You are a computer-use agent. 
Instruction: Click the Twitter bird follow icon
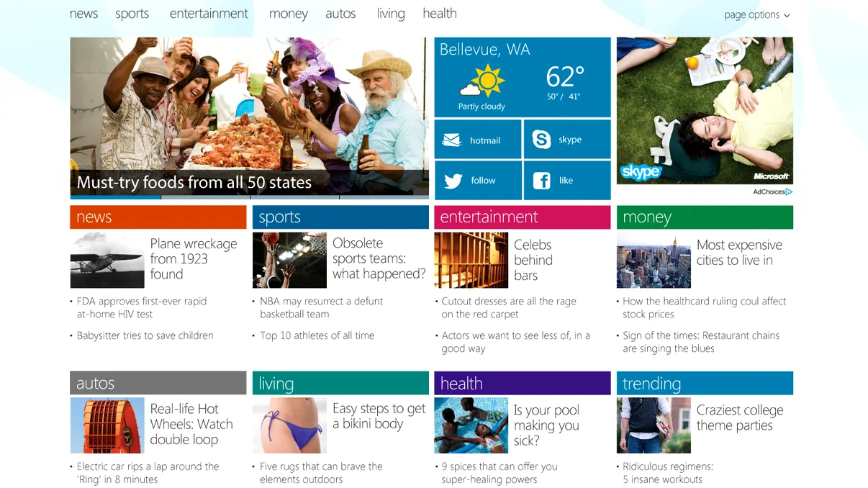(x=453, y=181)
